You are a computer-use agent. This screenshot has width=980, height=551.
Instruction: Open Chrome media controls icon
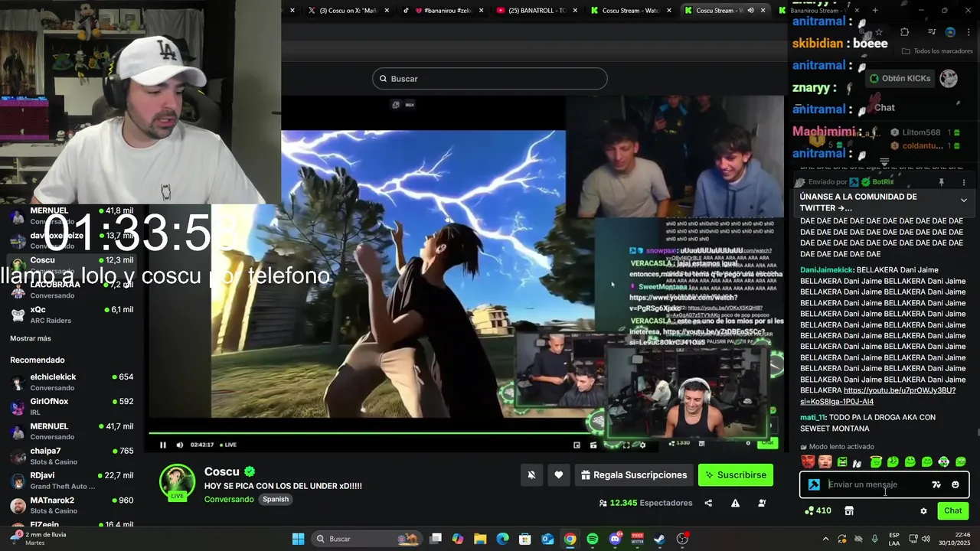click(932, 32)
